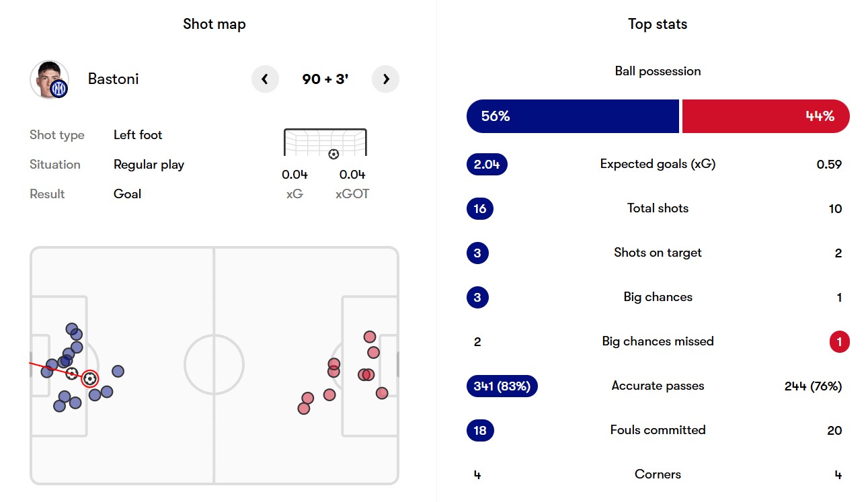Open the Bastoni player name link

(x=113, y=79)
